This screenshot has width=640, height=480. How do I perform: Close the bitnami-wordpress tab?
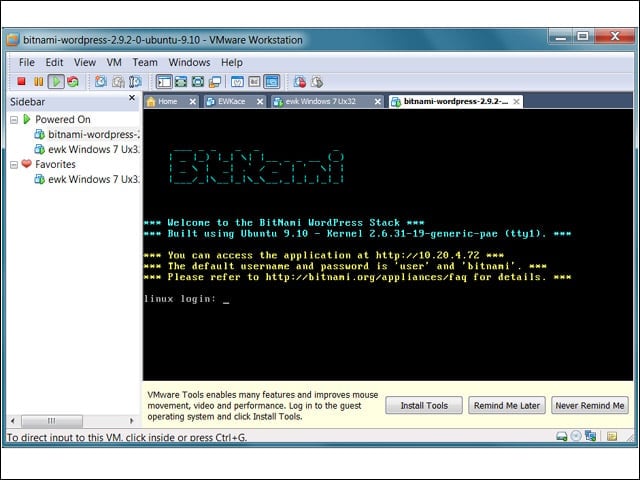coord(516,102)
